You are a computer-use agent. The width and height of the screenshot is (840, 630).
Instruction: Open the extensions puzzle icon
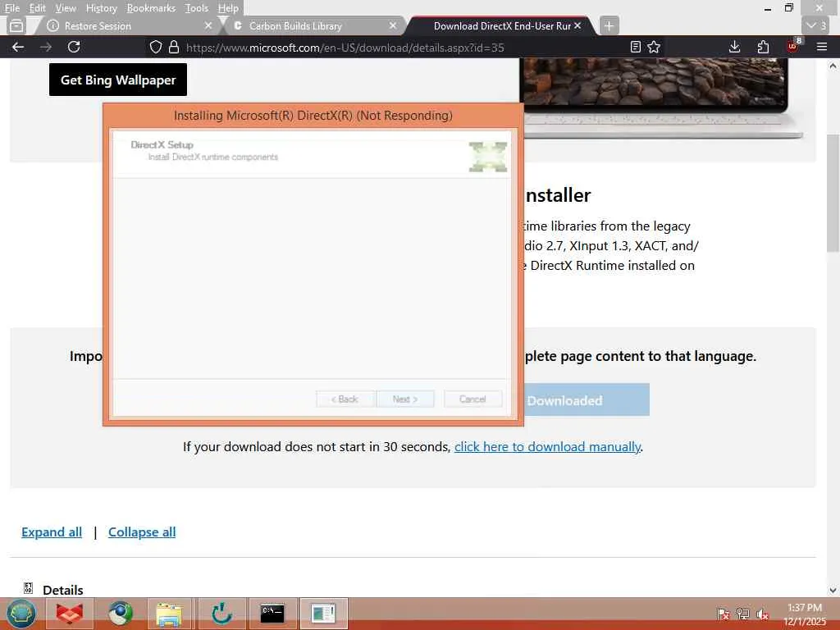point(764,47)
